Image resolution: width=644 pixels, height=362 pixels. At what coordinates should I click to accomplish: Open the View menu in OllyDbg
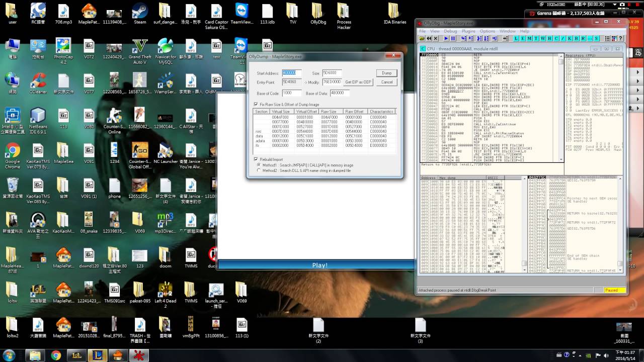pos(435,31)
